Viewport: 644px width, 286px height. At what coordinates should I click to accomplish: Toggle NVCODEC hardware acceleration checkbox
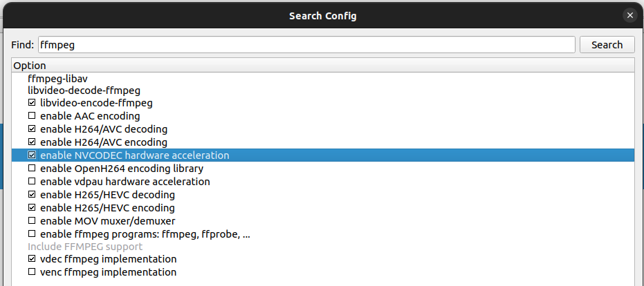pyautogui.click(x=32, y=155)
